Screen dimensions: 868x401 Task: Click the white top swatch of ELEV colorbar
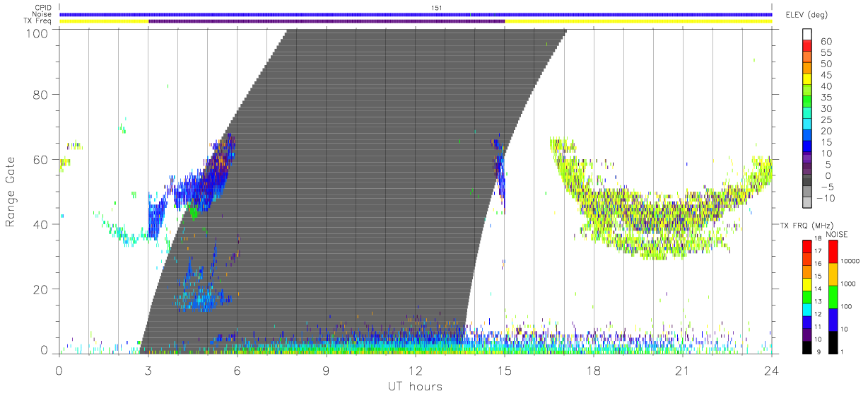pos(808,35)
